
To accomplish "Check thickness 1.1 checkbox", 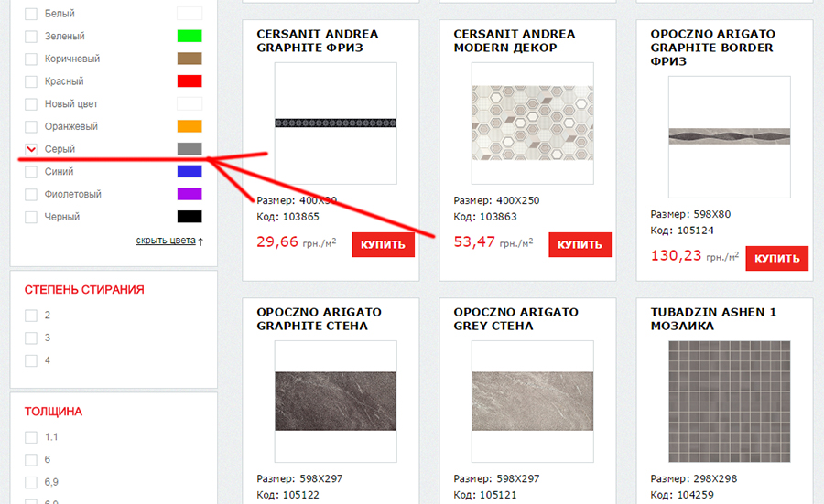I will point(31,437).
